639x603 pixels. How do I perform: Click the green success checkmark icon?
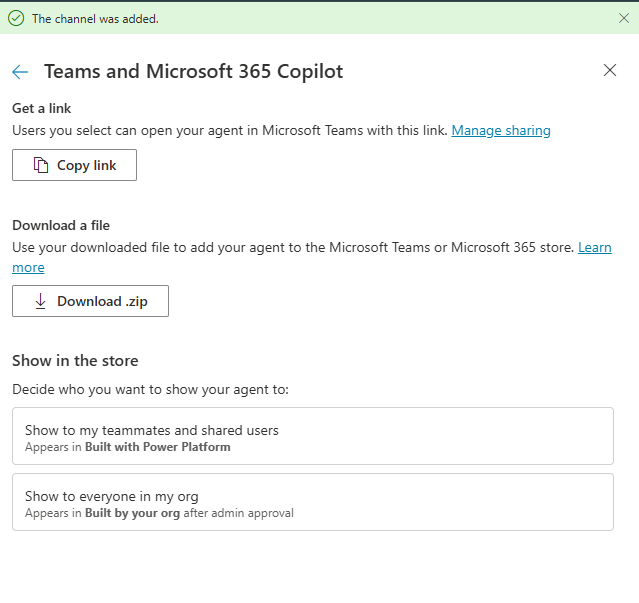[16, 18]
